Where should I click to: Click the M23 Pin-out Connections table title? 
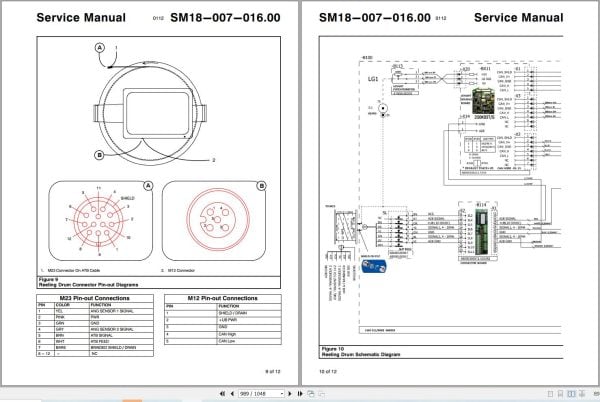tap(95, 298)
